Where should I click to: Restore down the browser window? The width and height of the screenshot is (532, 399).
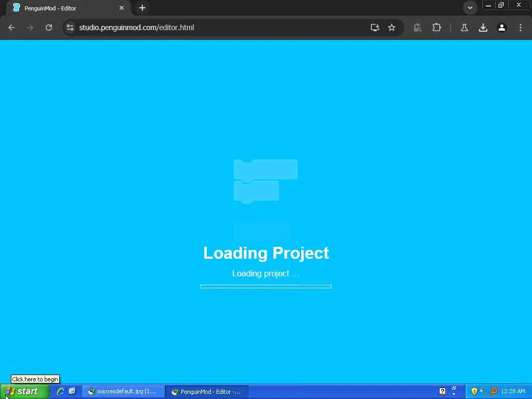point(501,5)
